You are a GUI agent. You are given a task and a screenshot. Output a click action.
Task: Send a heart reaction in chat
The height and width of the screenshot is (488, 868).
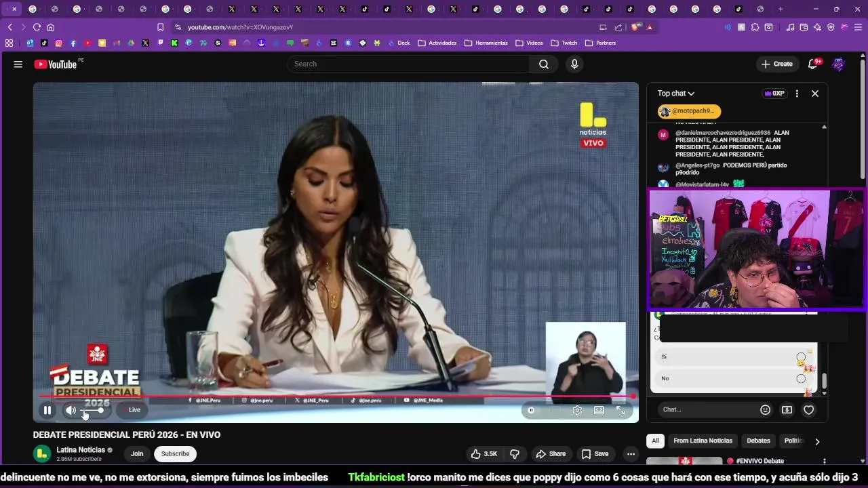point(808,409)
